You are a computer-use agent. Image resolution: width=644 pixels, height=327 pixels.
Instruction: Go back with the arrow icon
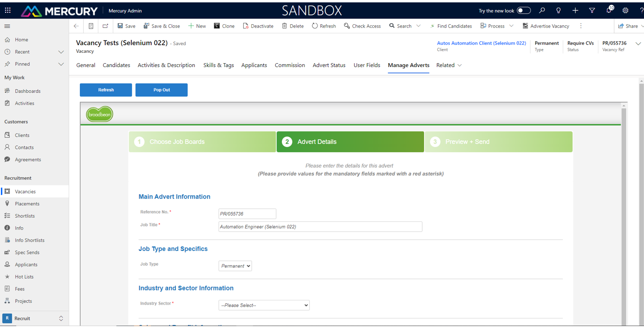coord(76,26)
